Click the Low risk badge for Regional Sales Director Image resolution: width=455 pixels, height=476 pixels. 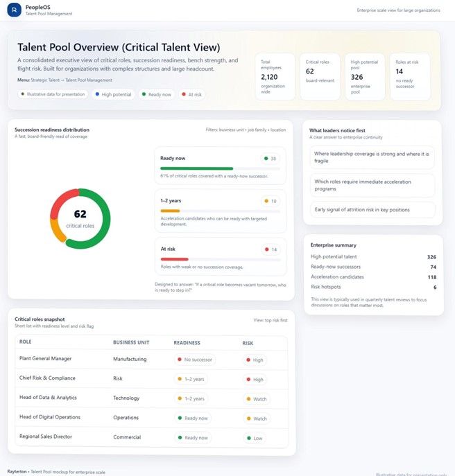255,438
